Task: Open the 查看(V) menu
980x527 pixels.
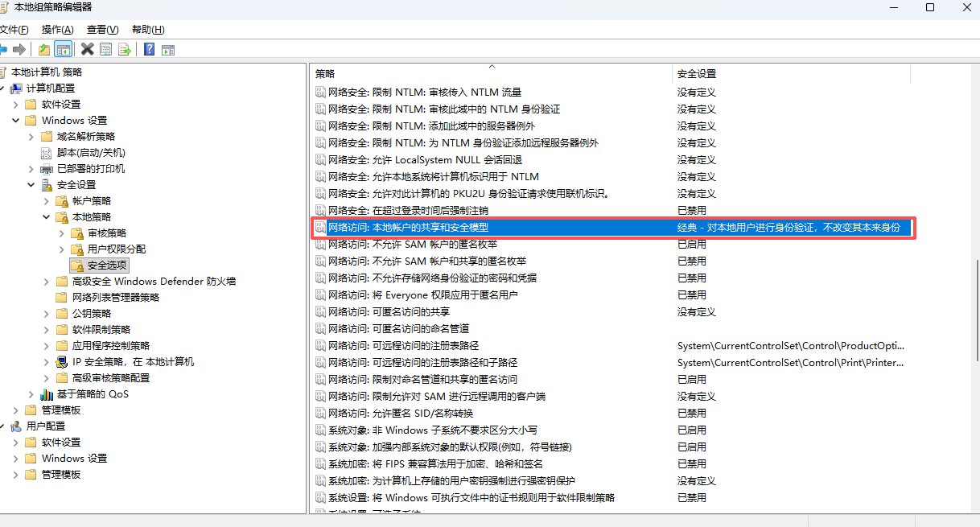Action: click(x=102, y=30)
